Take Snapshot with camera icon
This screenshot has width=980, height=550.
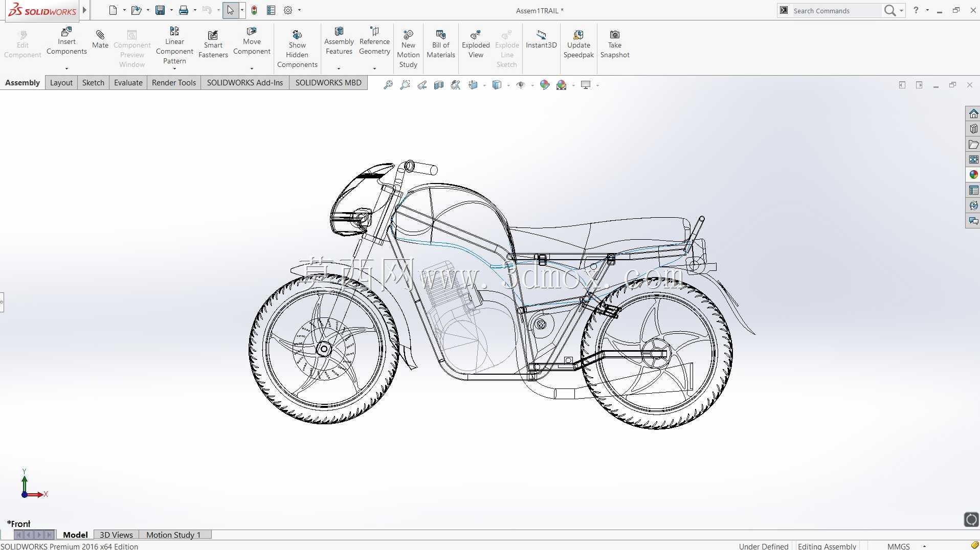click(x=615, y=44)
